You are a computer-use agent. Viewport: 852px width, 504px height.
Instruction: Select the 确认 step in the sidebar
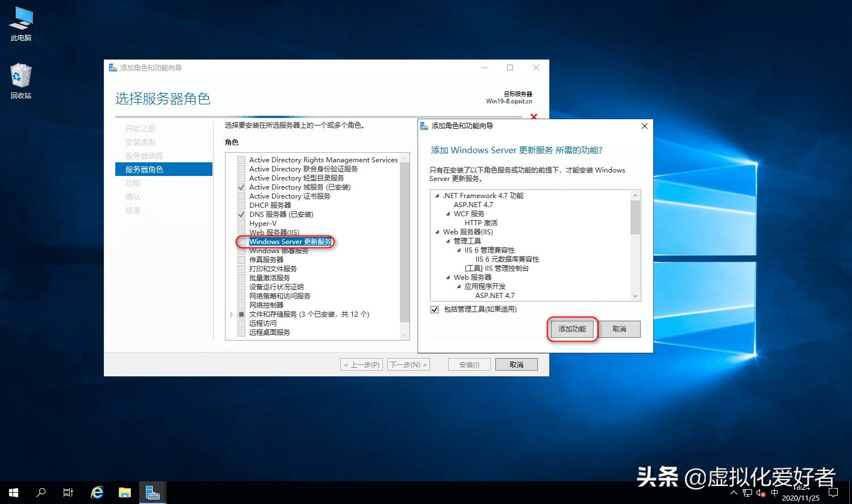[132, 196]
